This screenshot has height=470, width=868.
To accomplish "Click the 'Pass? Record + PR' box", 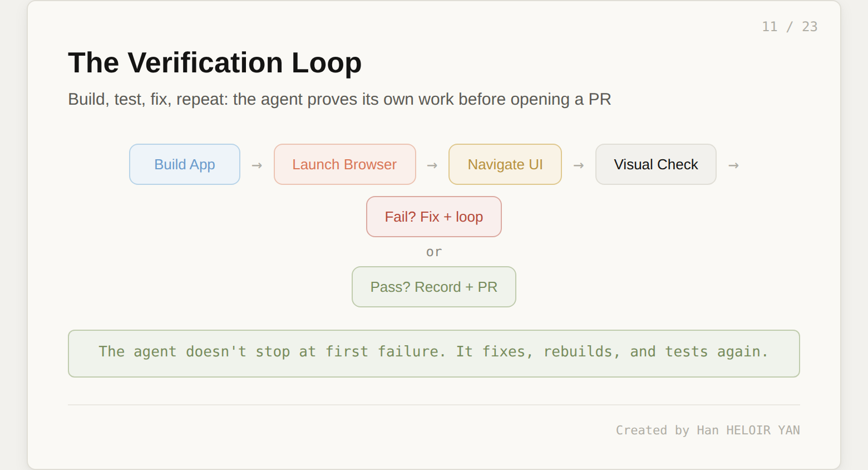I will point(433,287).
